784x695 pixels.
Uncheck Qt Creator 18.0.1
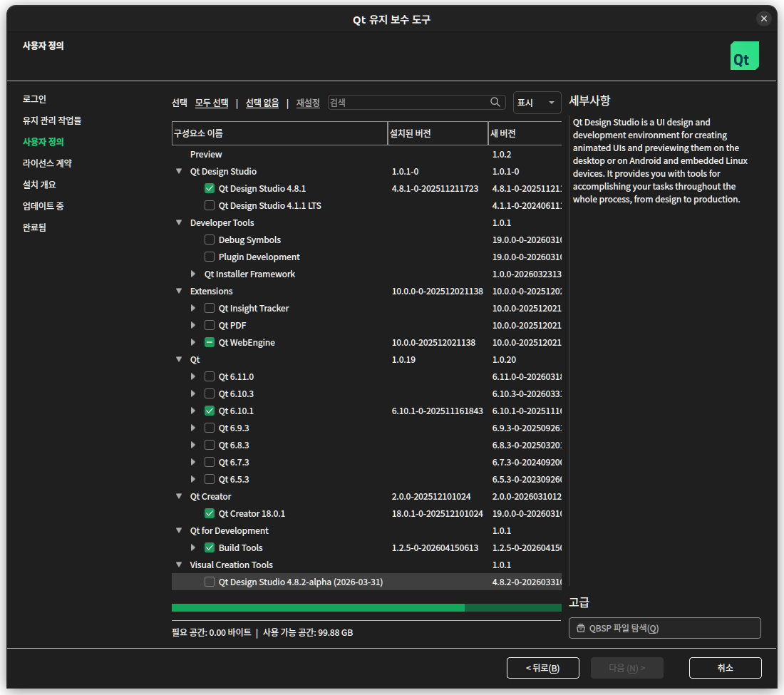210,513
